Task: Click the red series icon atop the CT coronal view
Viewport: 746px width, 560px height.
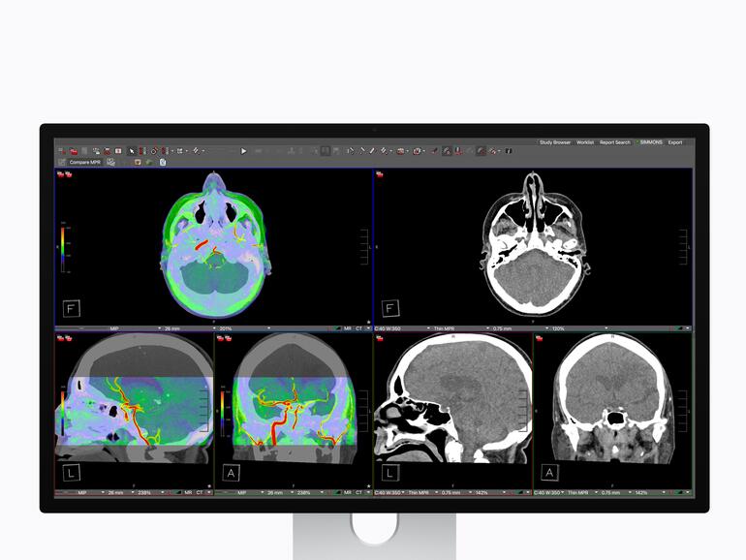Action: (539, 339)
